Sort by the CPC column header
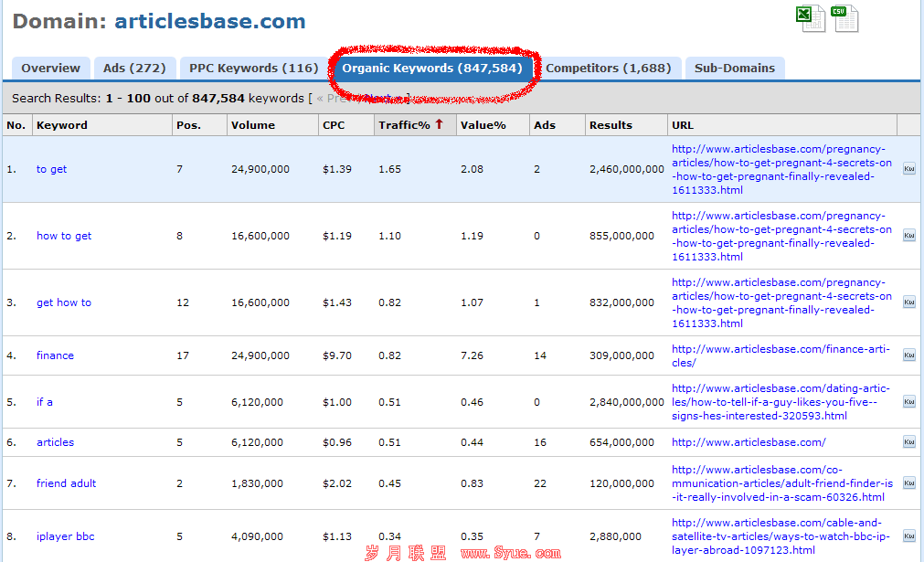Viewport: 924px width, 562px height. [x=334, y=125]
